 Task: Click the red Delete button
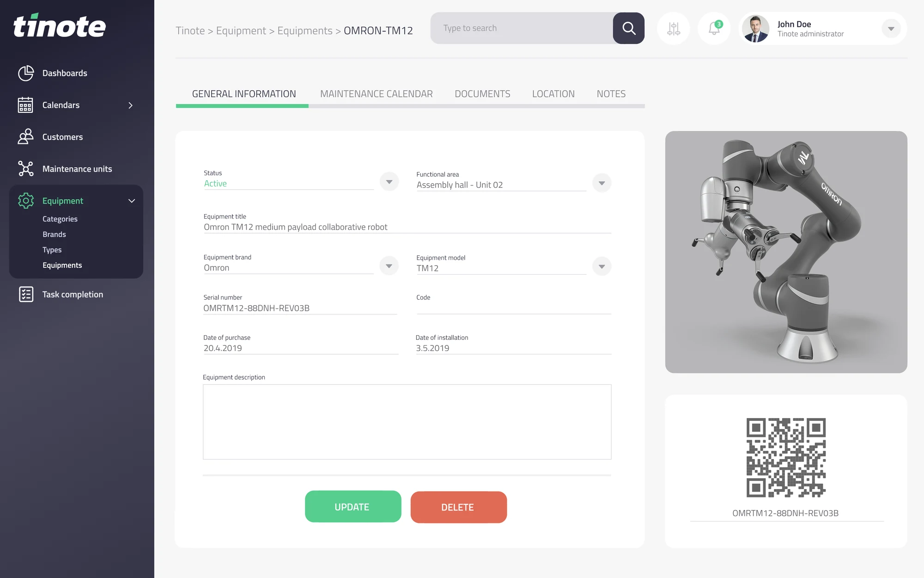(458, 507)
